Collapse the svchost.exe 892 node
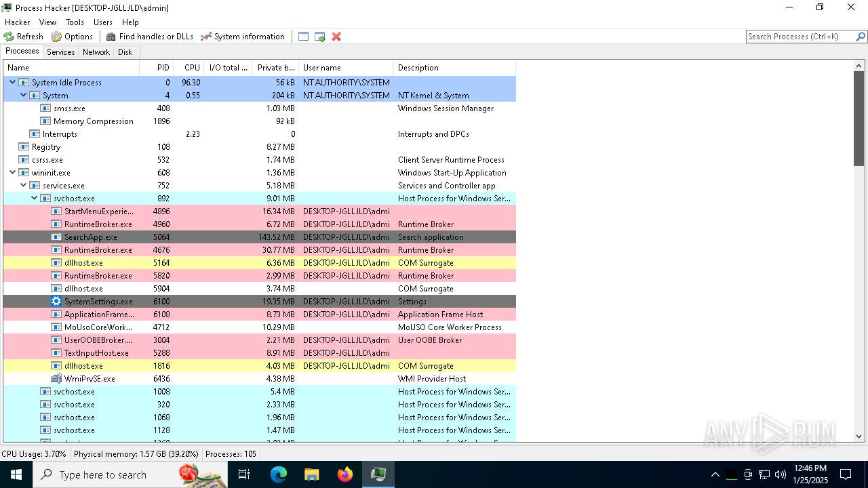The width and height of the screenshot is (868, 488). [34, 199]
